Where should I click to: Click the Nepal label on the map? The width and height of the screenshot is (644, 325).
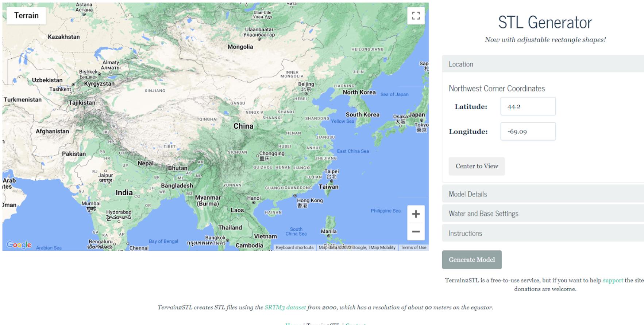coord(146,163)
